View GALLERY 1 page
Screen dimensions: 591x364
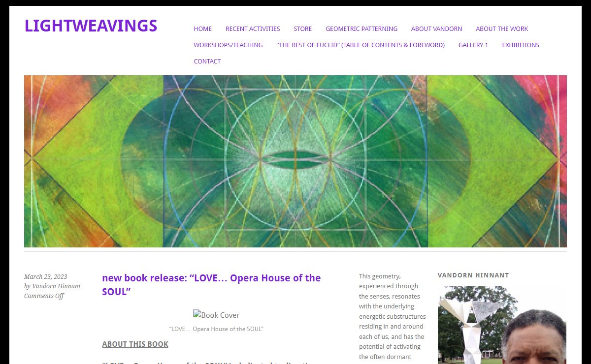click(473, 45)
